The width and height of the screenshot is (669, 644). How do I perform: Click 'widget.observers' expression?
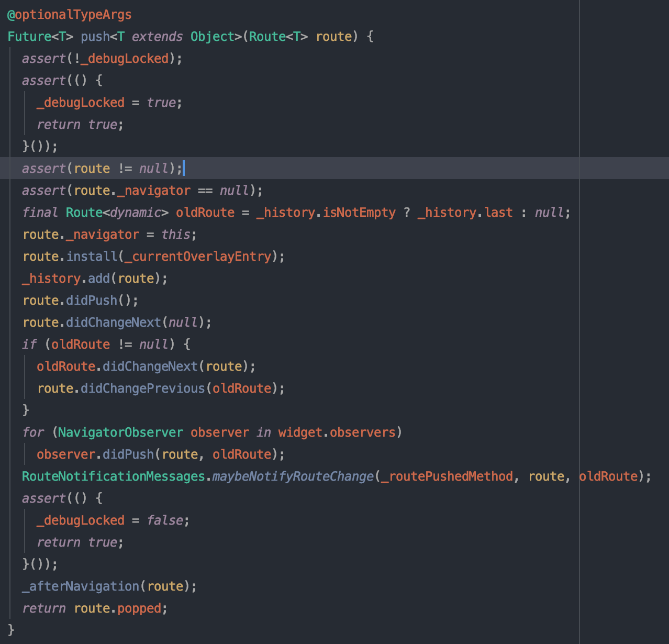tap(337, 432)
